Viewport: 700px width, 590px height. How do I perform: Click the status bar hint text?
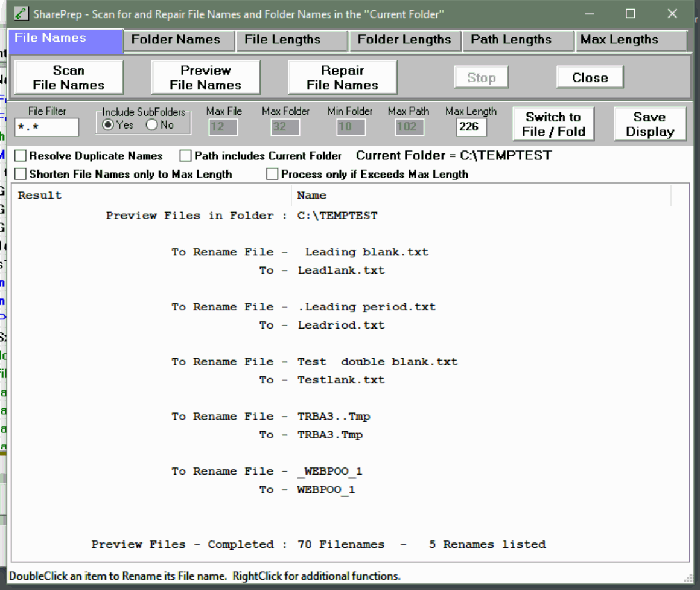[x=205, y=576]
